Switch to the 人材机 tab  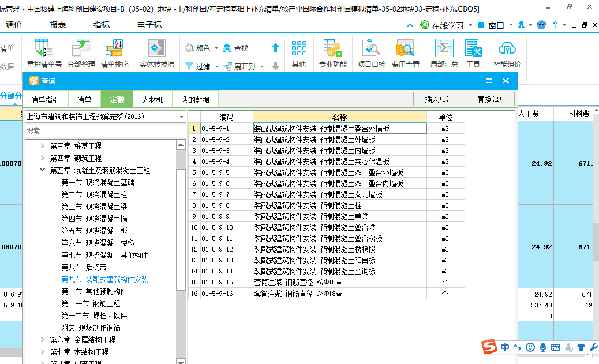pos(152,100)
